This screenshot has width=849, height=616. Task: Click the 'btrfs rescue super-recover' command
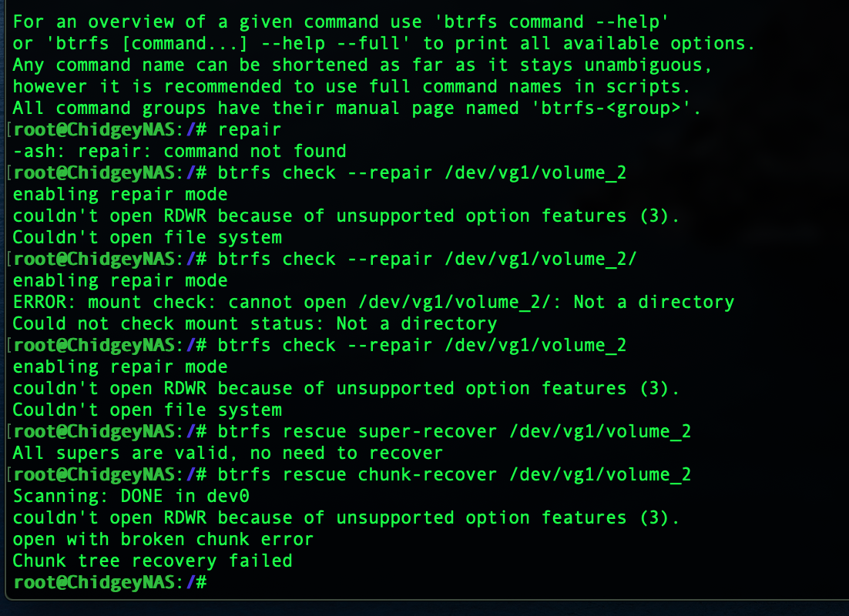pos(358,431)
